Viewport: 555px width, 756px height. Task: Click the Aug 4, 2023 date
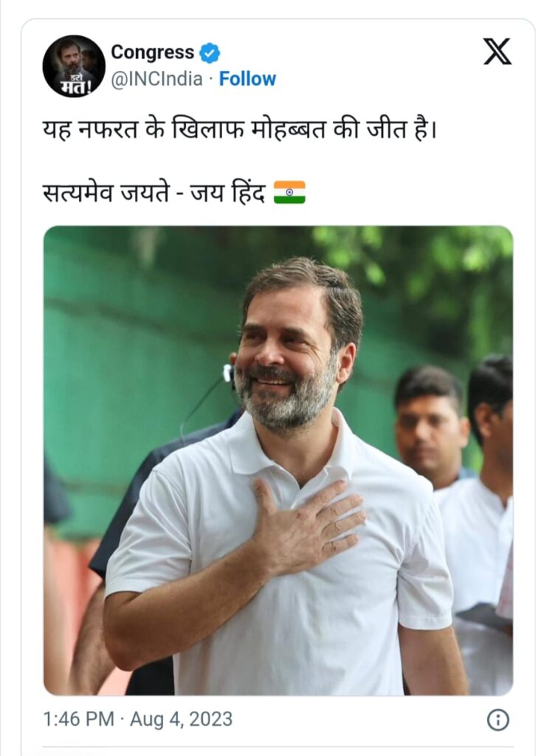(181, 719)
